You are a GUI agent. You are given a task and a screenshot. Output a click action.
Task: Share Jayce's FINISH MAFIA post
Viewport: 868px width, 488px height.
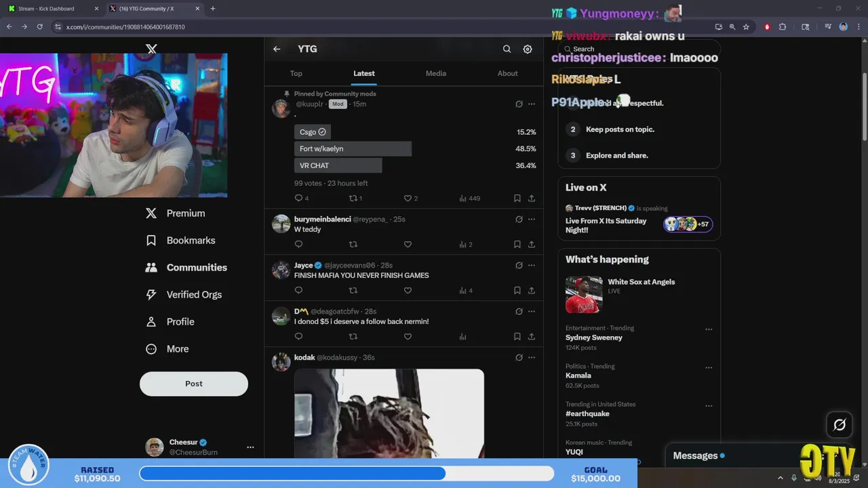pyautogui.click(x=532, y=290)
